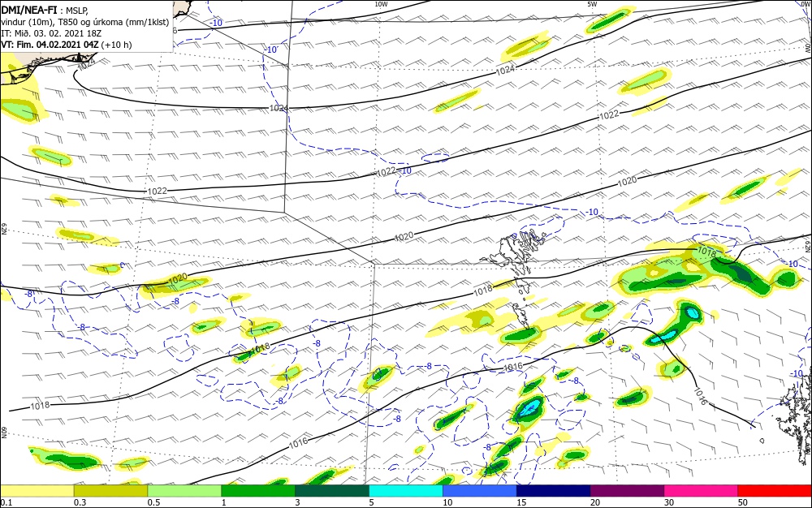
Task: Select the green 1–3 mm legend swatch
Action: (x=258, y=491)
